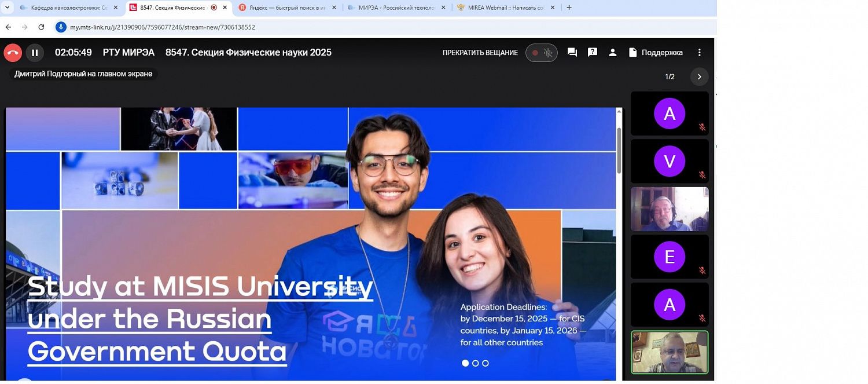Select the second carousel slide dot
Viewport: 868px width, 384px height.
coord(475,363)
